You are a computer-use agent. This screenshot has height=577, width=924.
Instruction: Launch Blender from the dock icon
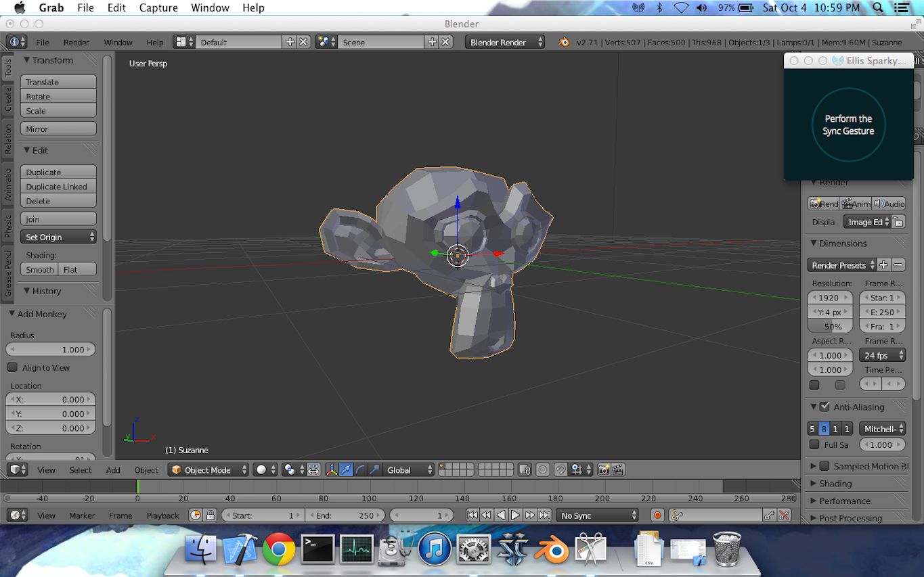pyautogui.click(x=551, y=550)
